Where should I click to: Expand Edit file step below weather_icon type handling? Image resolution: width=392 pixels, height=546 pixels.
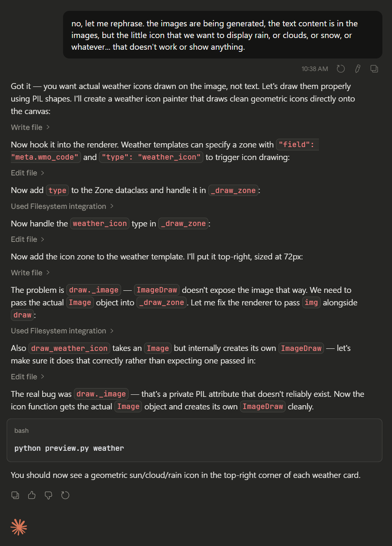tap(28, 239)
